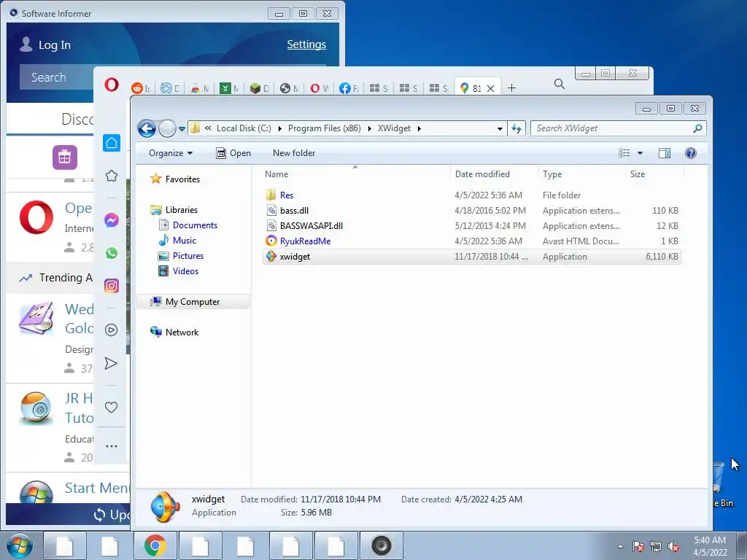
Task: Expand arrow after XWidget breadcrumb
Action: tap(419, 128)
